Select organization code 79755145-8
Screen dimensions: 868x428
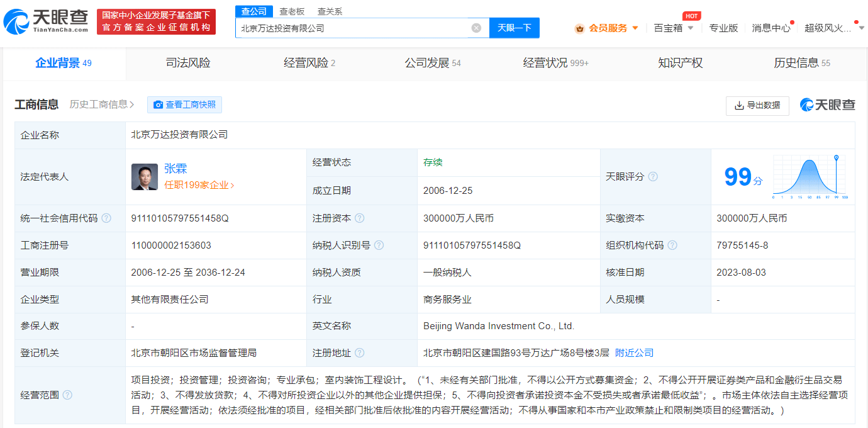(742, 245)
